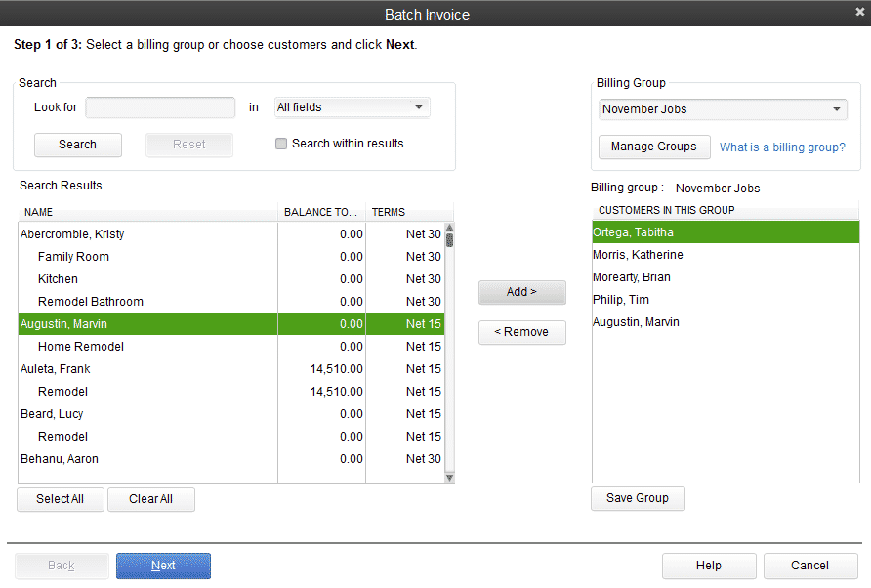The width and height of the screenshot is (871, 588).
Task: Open the November Jobs billing group dropdown
Action: [723, 109]
